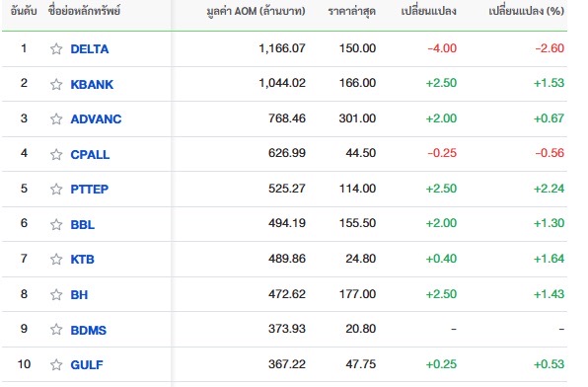Click the star icon beside BH
The image size is (588, 387).
pyautogui.click(x=56, y=294)
